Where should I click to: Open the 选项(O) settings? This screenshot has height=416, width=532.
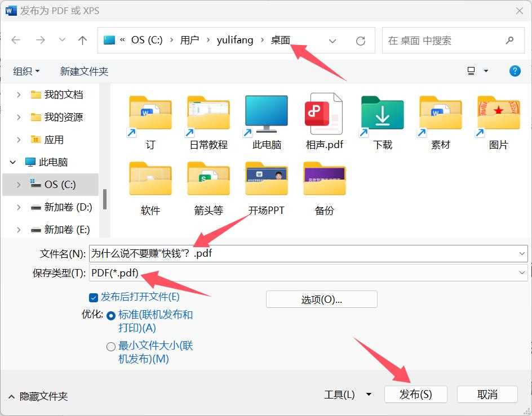point(321,299)
